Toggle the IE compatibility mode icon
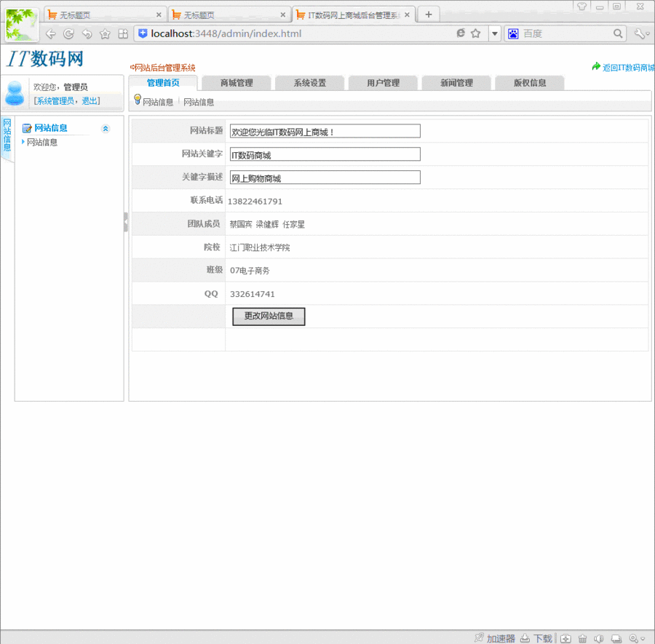This screenshot has height=644, width=655. click(461, 33)
